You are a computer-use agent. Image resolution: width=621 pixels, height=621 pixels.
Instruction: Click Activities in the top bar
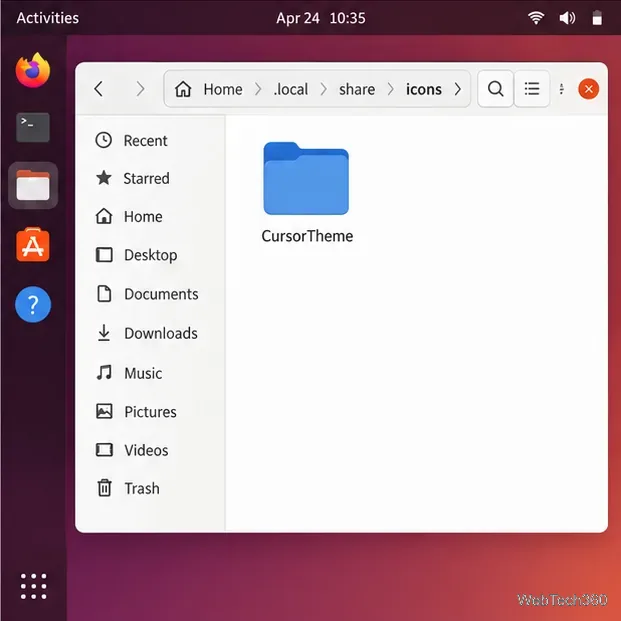tap(48, 18)
